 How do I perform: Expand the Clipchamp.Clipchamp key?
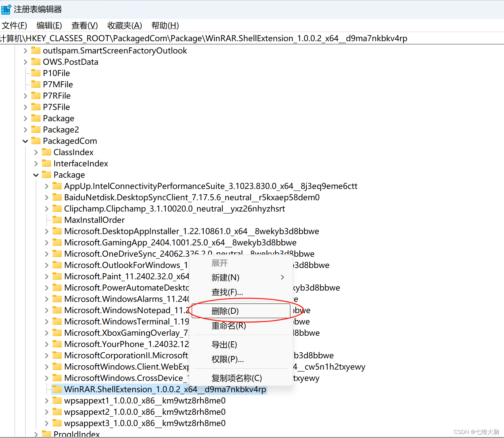pos(47,209)
